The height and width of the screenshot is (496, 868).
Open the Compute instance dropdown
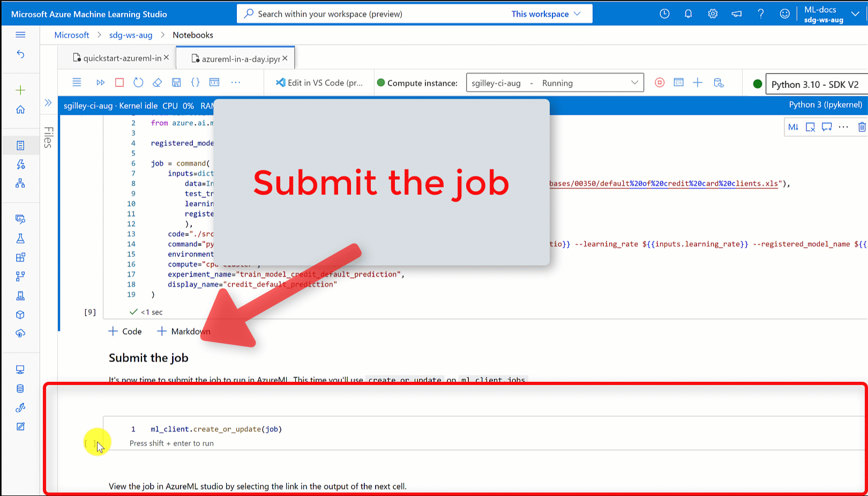tap(555, 82)
